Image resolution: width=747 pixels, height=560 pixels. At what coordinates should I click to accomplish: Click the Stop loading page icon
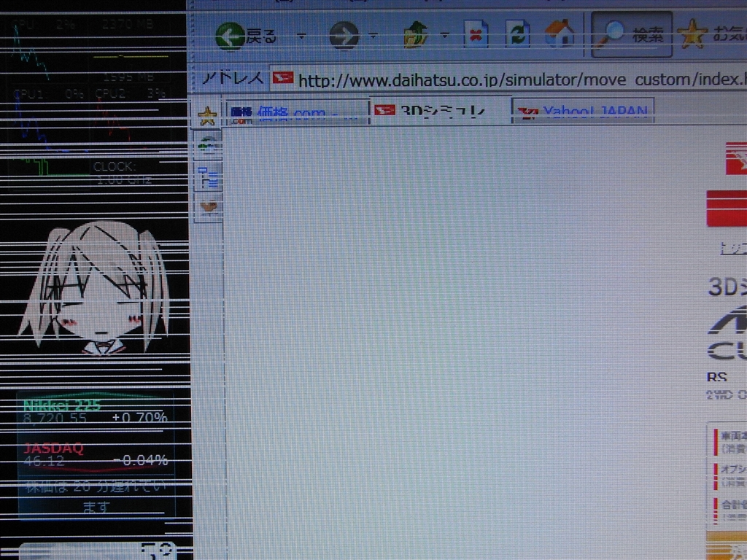tap(476, 34)
